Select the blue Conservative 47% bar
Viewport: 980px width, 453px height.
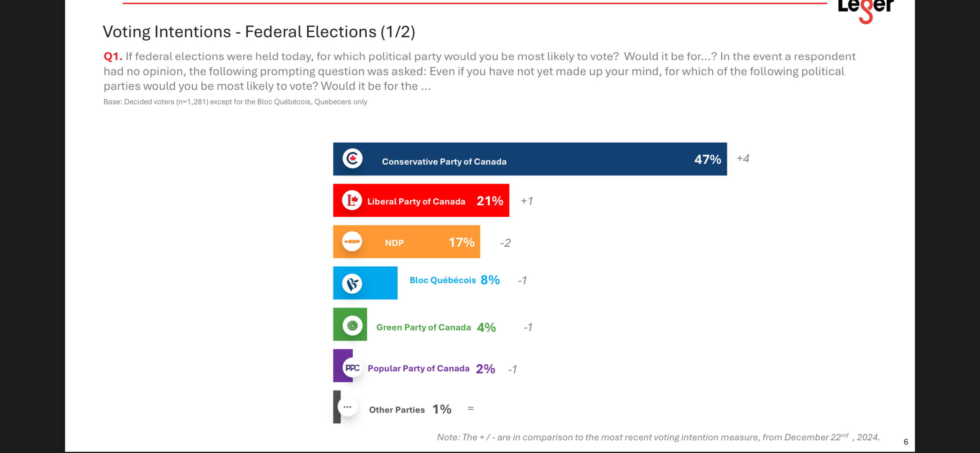[530, 159]
